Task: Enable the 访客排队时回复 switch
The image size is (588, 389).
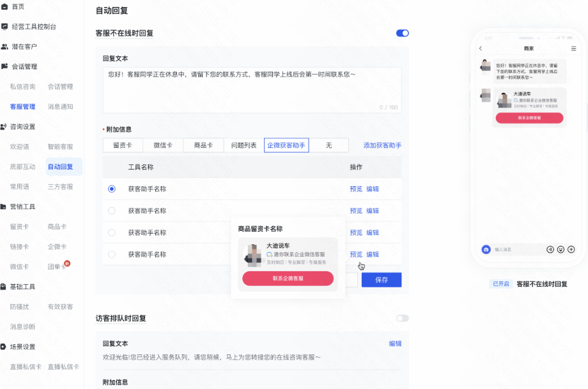Action: pyautogui.click(x=403, y=319)
